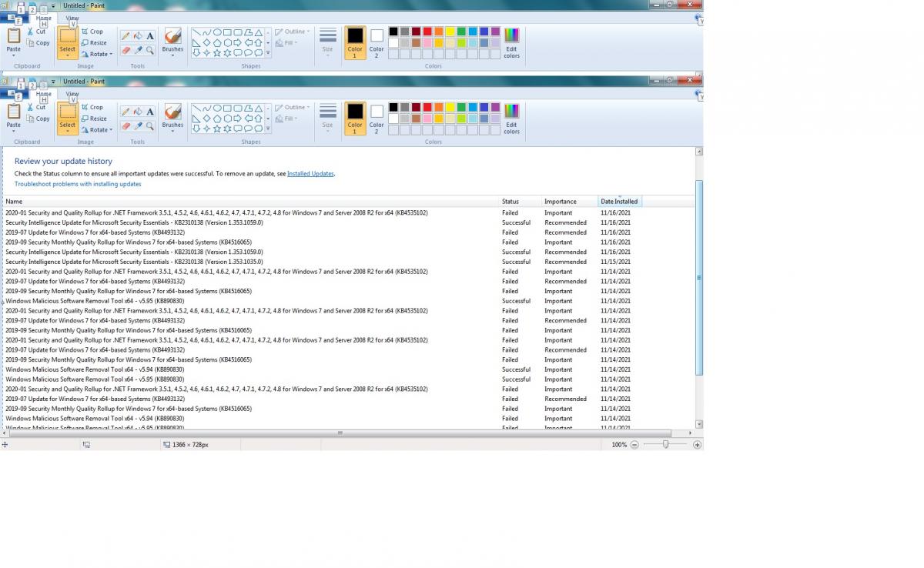Open Edit colors in the front Paint window

pos(511,118)
